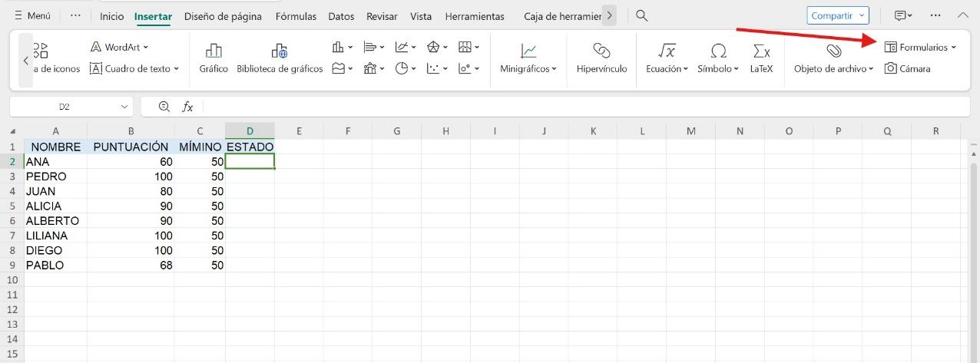
Task: Insert a combo chart
Action: (x=370, y=68)
